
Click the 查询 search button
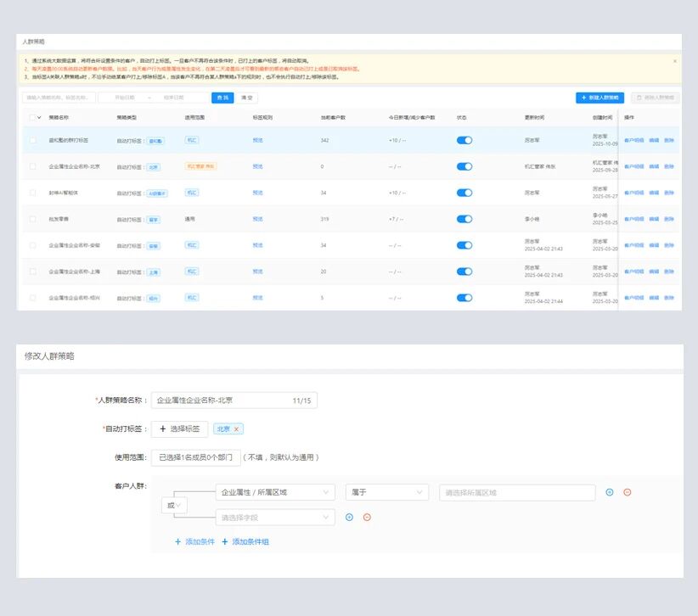tap(222, 98)
